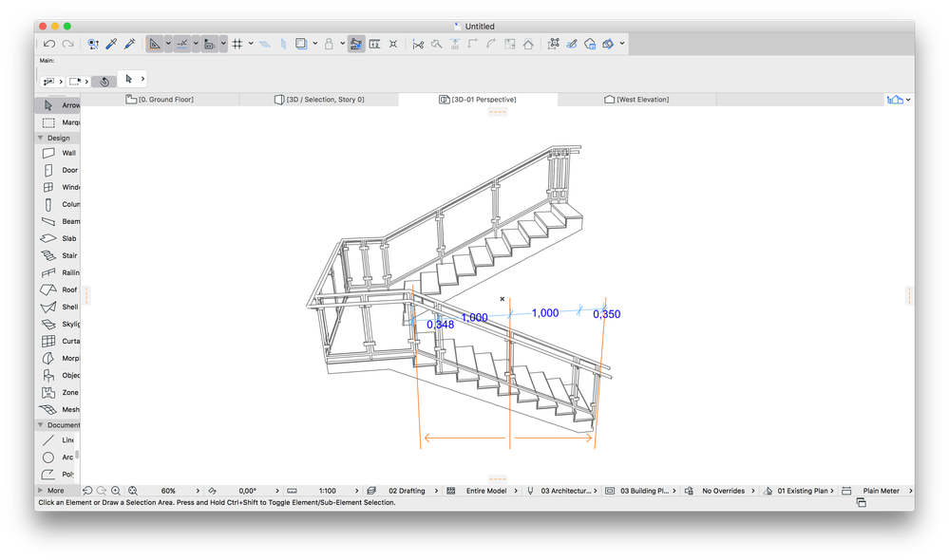
Task: Click the Trace reference icon
Action: tap(301, 44)
